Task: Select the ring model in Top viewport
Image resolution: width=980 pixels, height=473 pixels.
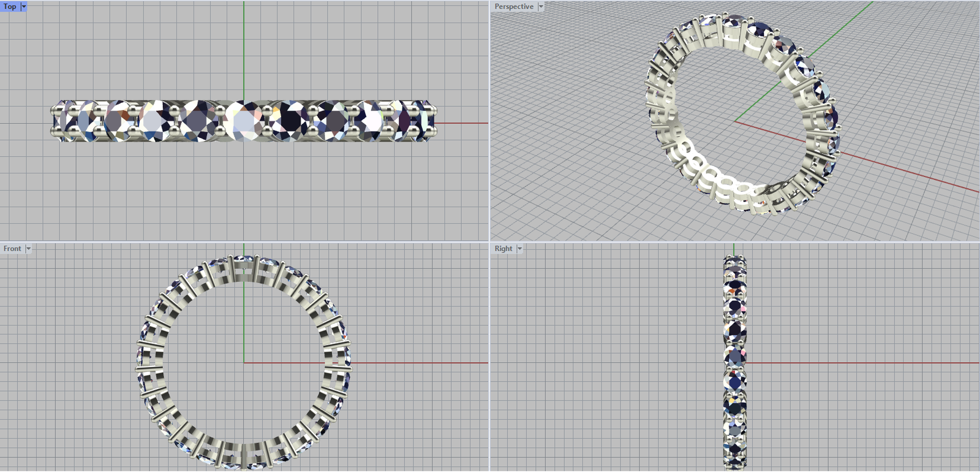Action: 244,121
